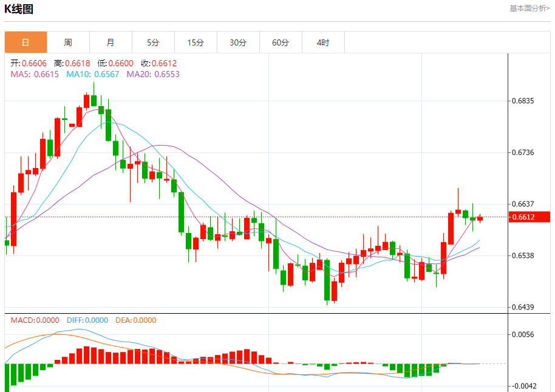Click the 0.0056 MACD axis label

pyautogui.click(x=523, y=335)
